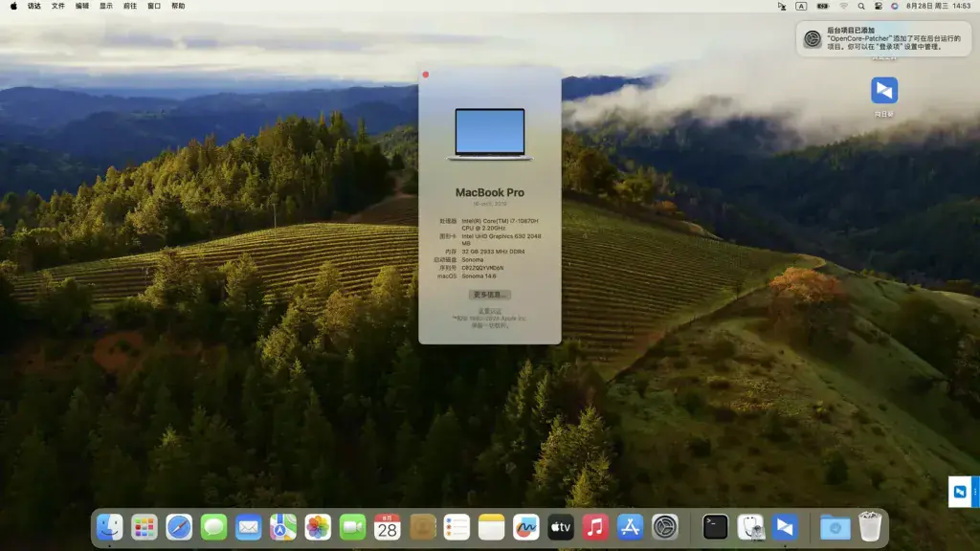980x551 pixels.
Task: Open Maps from the Dock
Action: (x=282, y=527)
